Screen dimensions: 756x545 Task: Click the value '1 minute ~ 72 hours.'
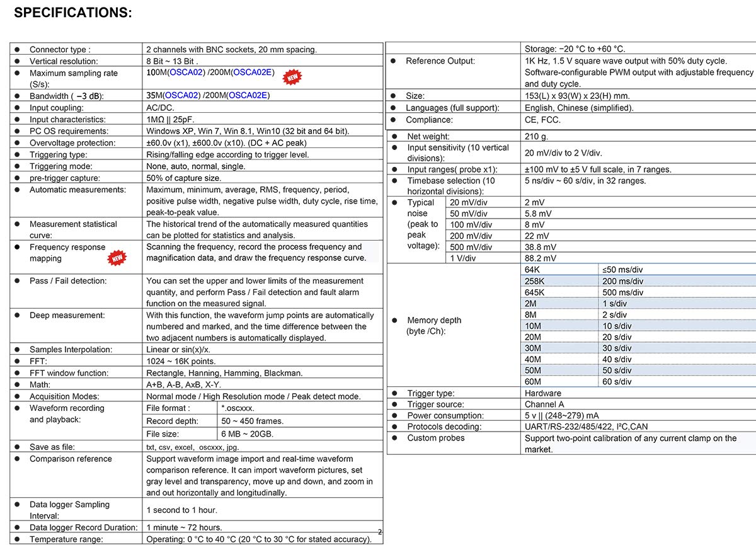[x=184, y=527]
